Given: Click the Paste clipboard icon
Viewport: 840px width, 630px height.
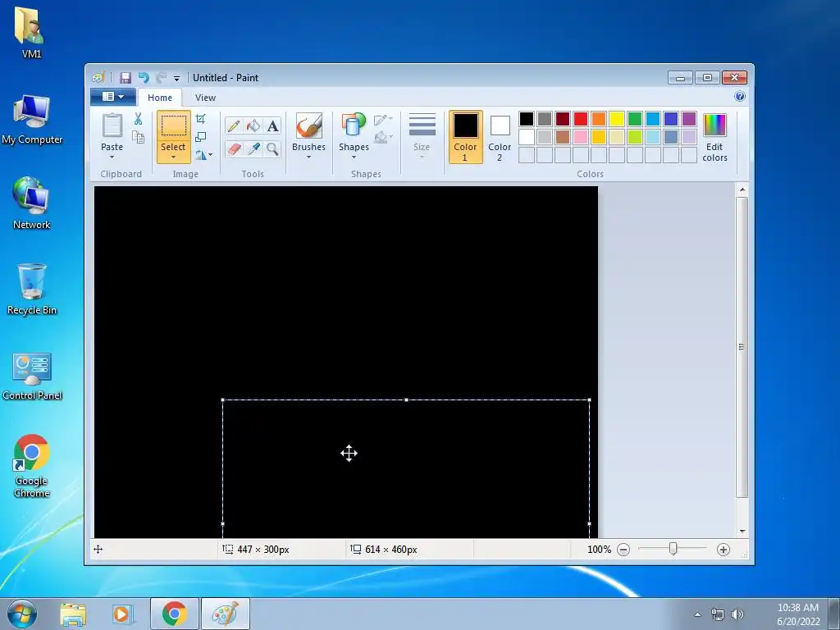Looking at the screenshot, I should click(x=112, y=126).
